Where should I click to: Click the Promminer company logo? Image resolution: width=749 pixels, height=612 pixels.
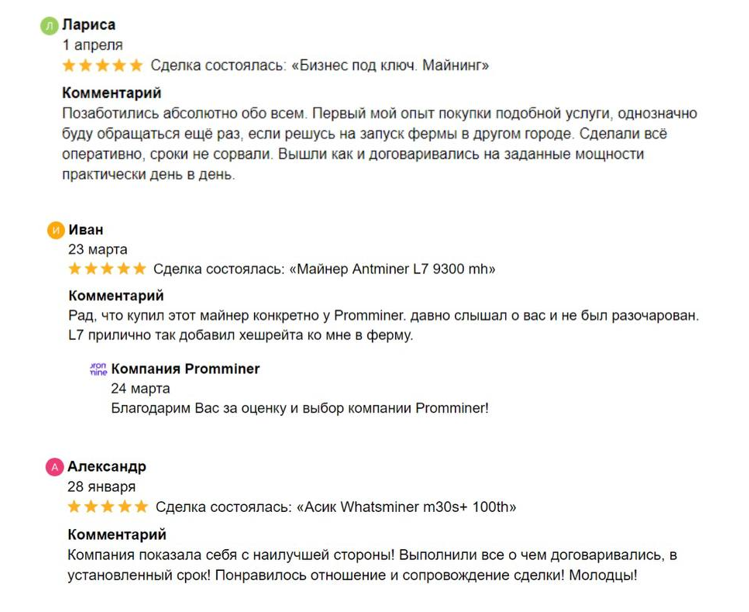point(98,369)
